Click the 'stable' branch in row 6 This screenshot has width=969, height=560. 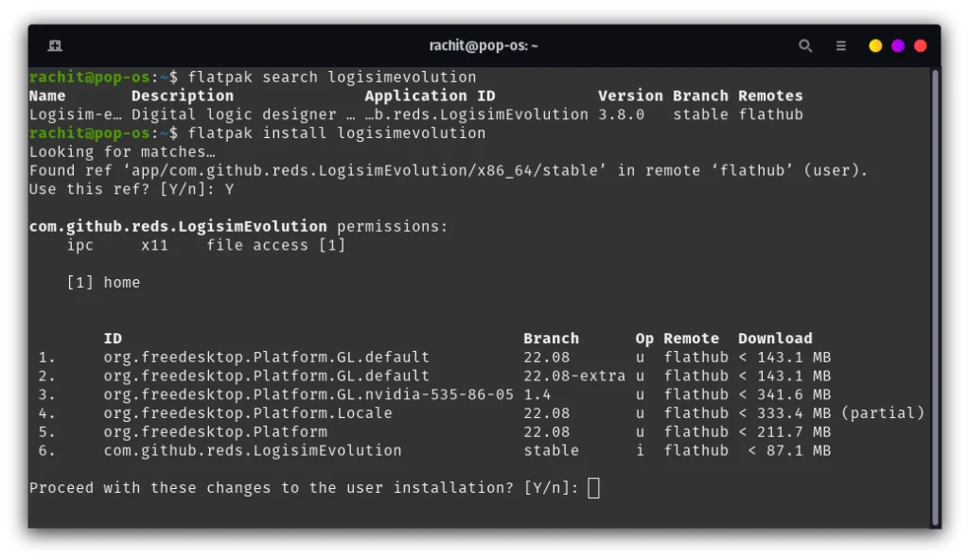point(552,450)
